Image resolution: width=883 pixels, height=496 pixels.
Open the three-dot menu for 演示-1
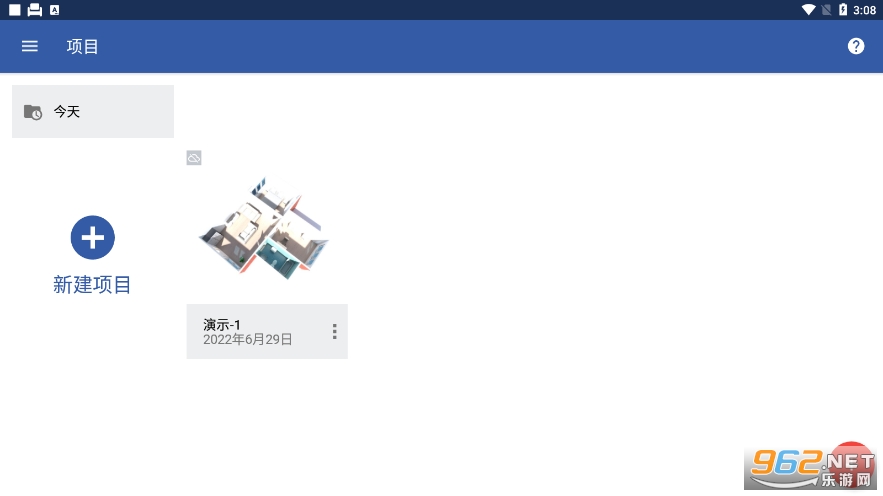tap(335, 331)
